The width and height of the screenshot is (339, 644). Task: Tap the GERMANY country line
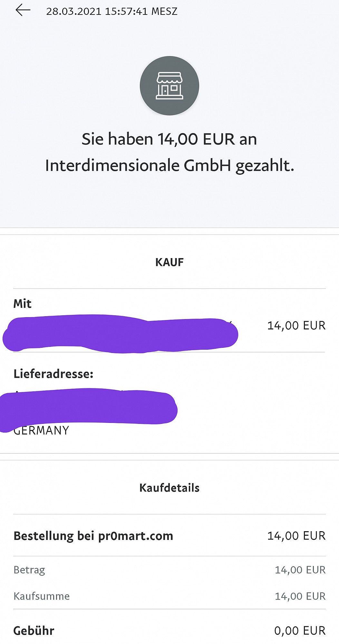coord(42,431)
